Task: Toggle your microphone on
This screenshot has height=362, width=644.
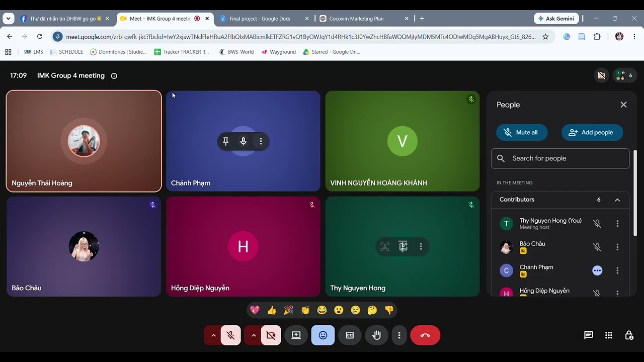Action: pos(231,335)
